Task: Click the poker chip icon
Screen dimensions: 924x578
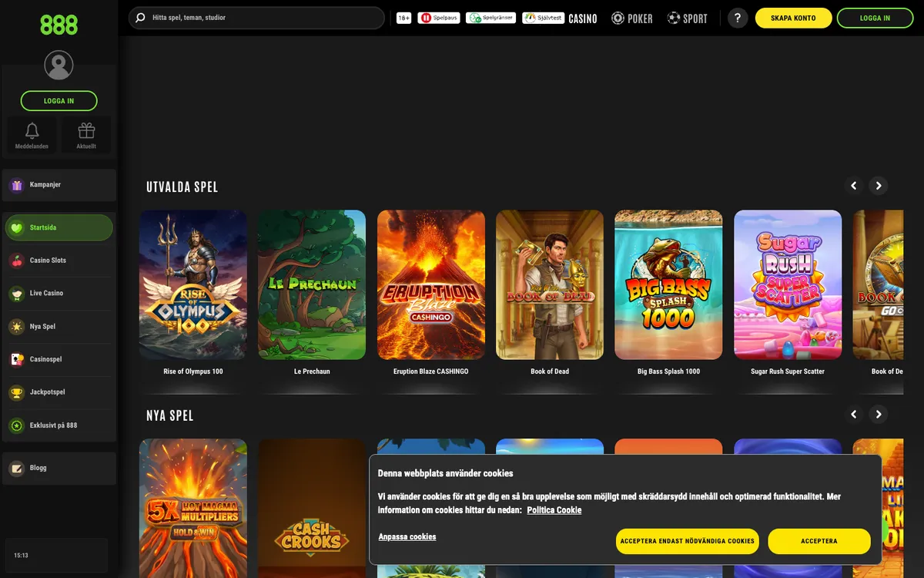Action: coord(618,18)
